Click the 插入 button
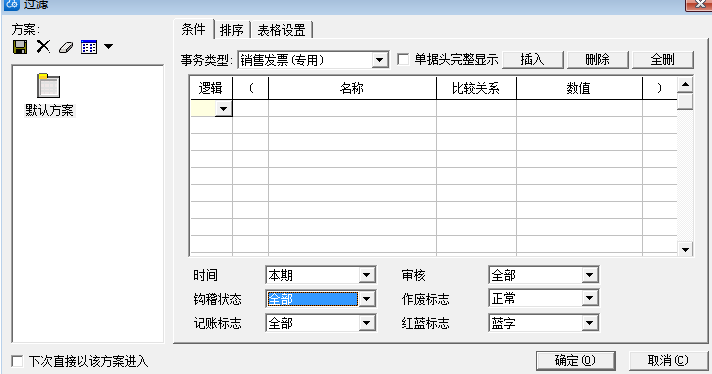The width and height of the screenshot is (712, 374). (533, 59)
